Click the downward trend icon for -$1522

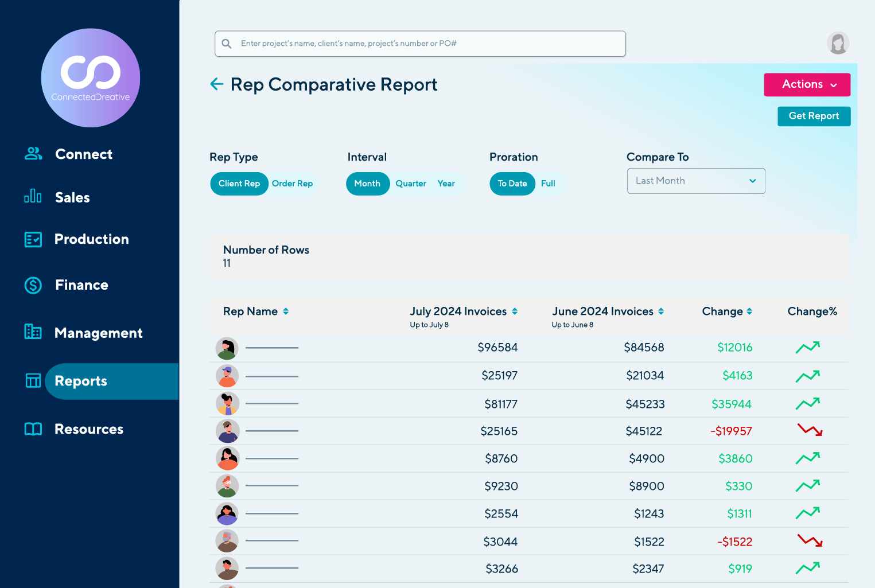tap(810, 540)
